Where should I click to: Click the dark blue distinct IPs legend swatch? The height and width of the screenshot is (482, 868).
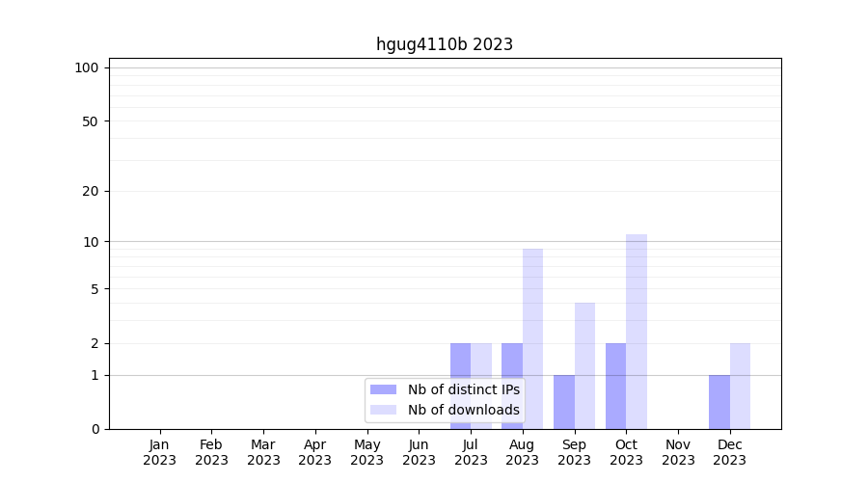click(383, 389)
